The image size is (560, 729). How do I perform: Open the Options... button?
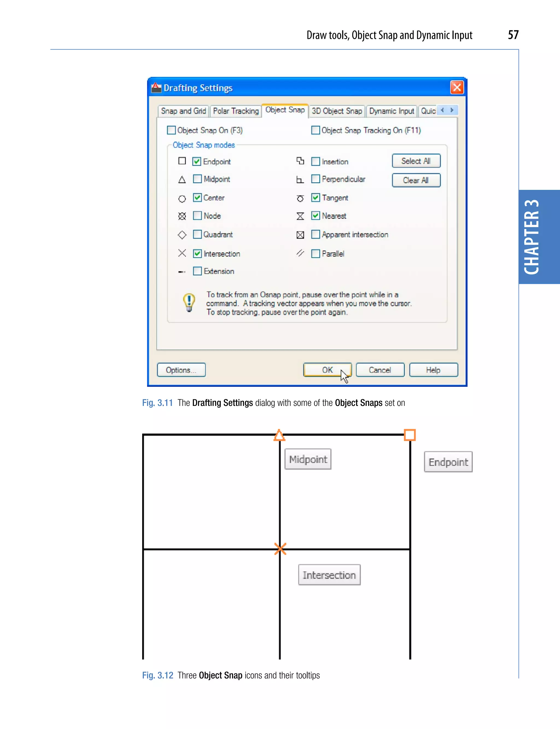point(181,370)
